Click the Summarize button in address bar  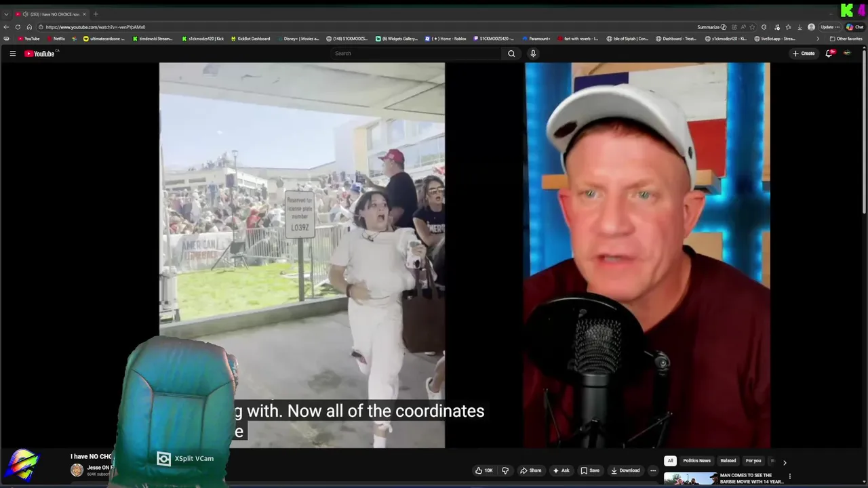[x=711, y=27]
